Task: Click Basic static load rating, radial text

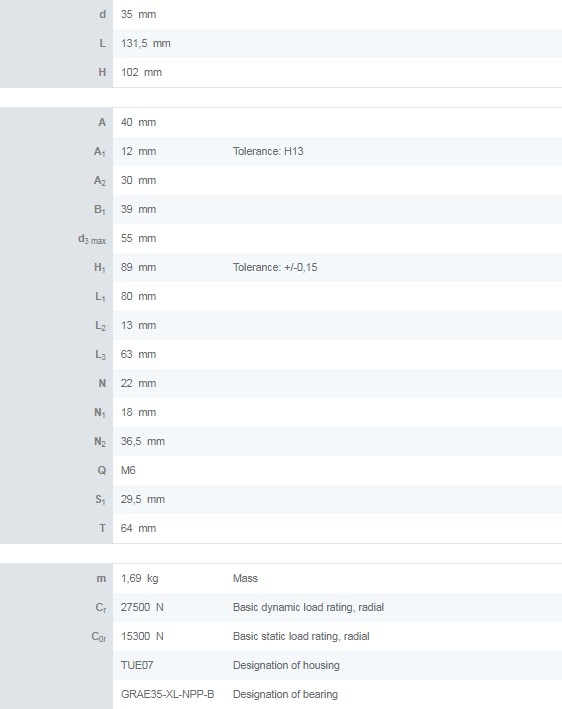Action: tap(301, 636)
